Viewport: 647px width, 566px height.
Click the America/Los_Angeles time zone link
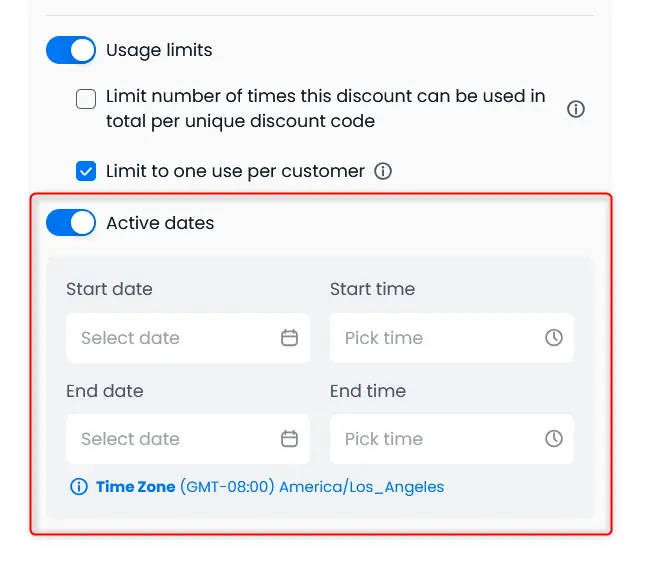(x=361, y=487)
